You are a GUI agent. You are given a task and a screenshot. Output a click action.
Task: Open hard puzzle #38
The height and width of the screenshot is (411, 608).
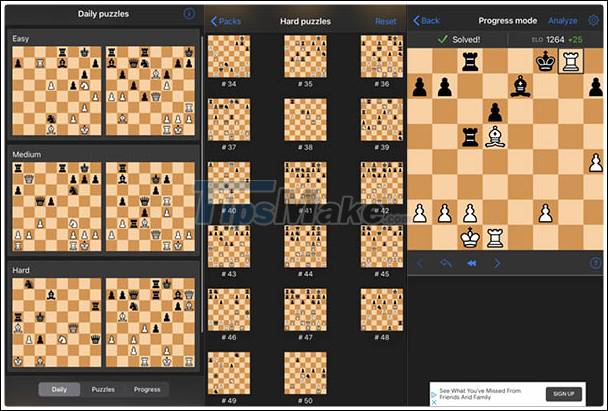tap(306, 120)
